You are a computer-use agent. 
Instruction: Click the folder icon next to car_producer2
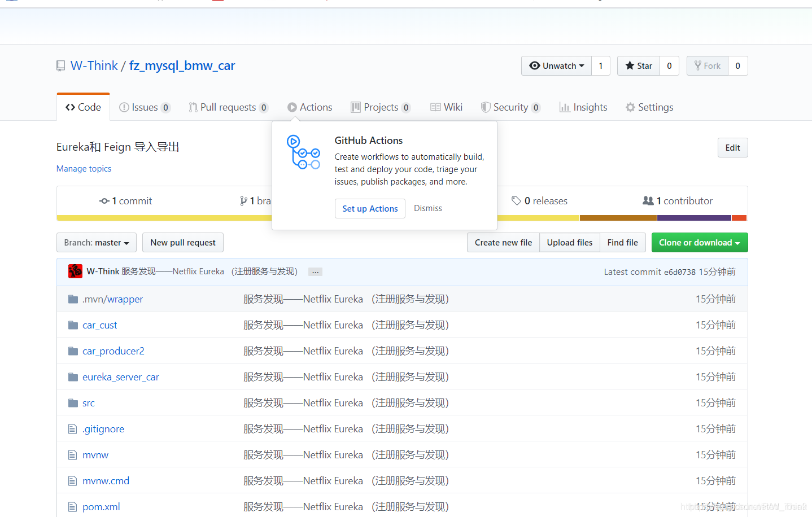coord(73,351)
